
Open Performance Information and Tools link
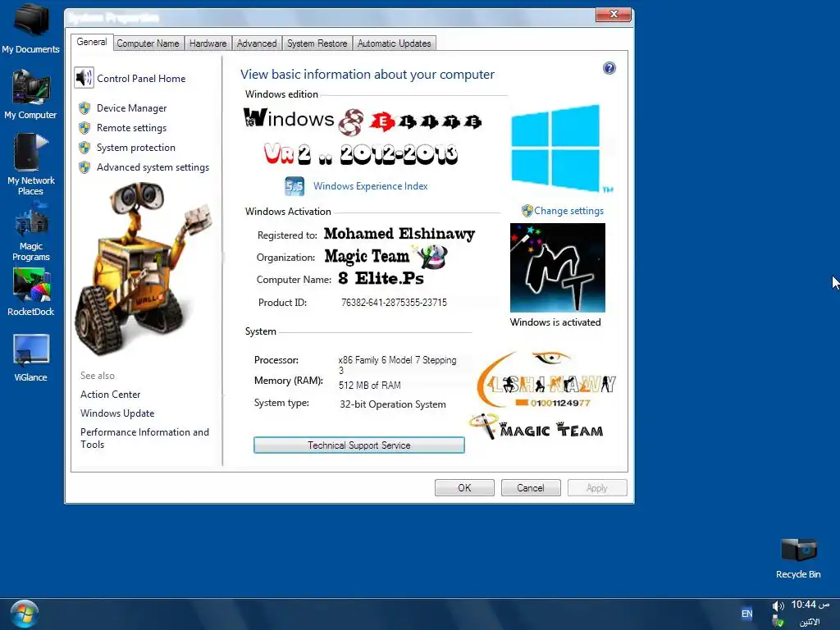144,438
